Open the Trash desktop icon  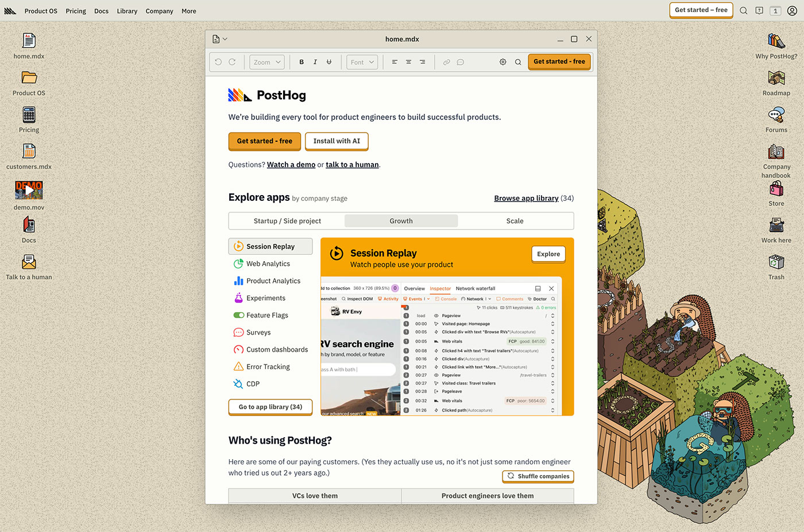pyautogui.click(x=776, y=262)
